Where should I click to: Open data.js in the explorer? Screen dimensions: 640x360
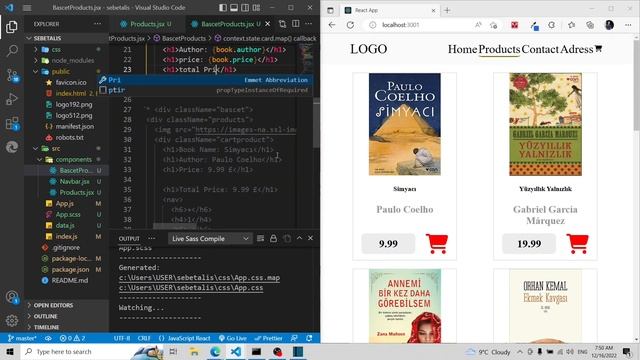(x=65, y=226)
